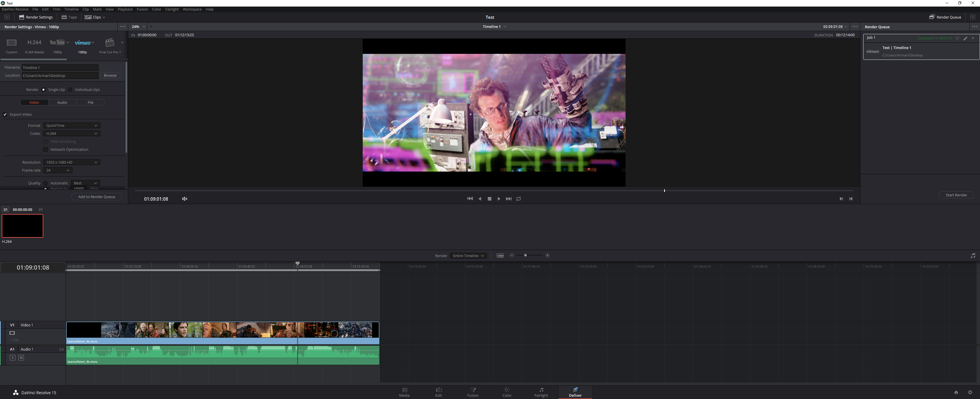The height and width of the screenshot is (399, 980).
Task: Edit Job 1 with pencil icon
Action: pos(965,38)
